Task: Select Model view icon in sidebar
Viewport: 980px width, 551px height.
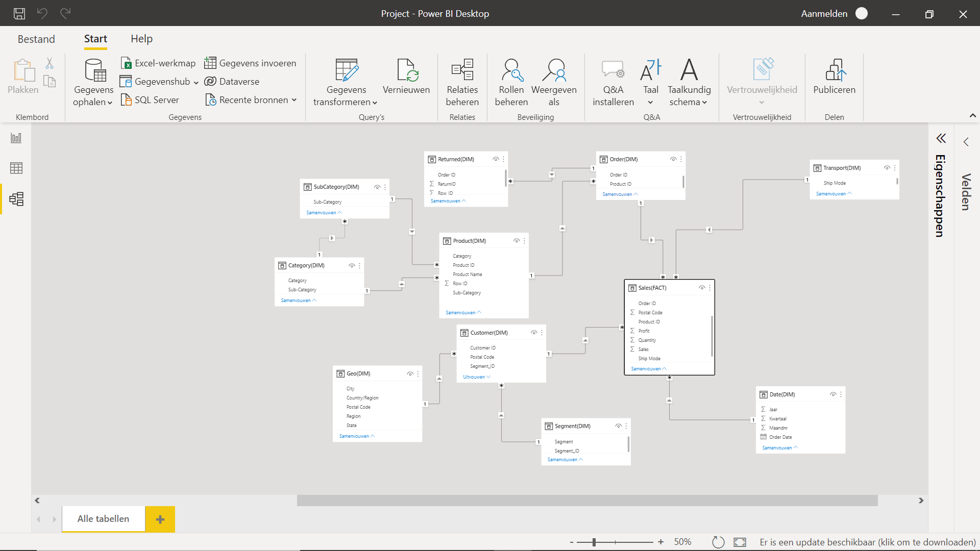Action: [x=16, y=198]
